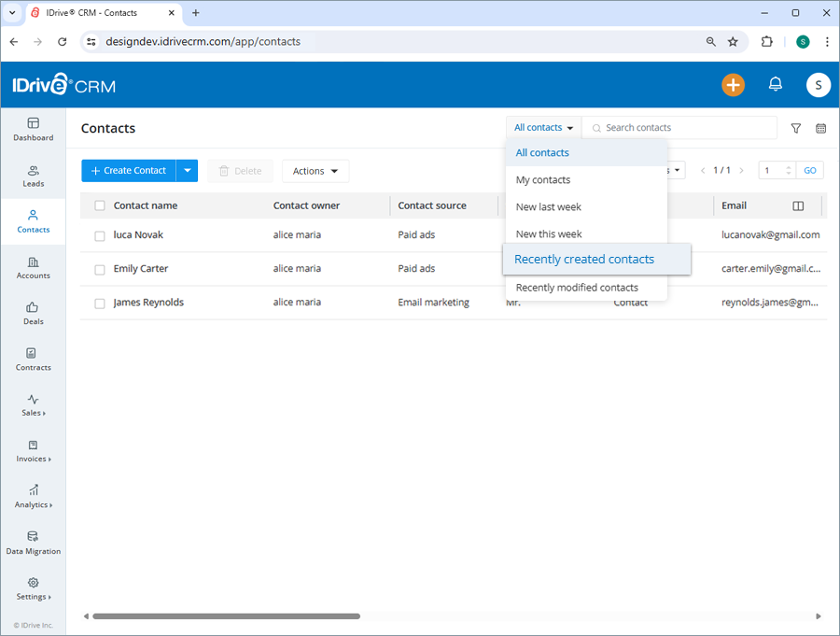Click the Create Contact button
840x636 pixels.
pos(128,171)
